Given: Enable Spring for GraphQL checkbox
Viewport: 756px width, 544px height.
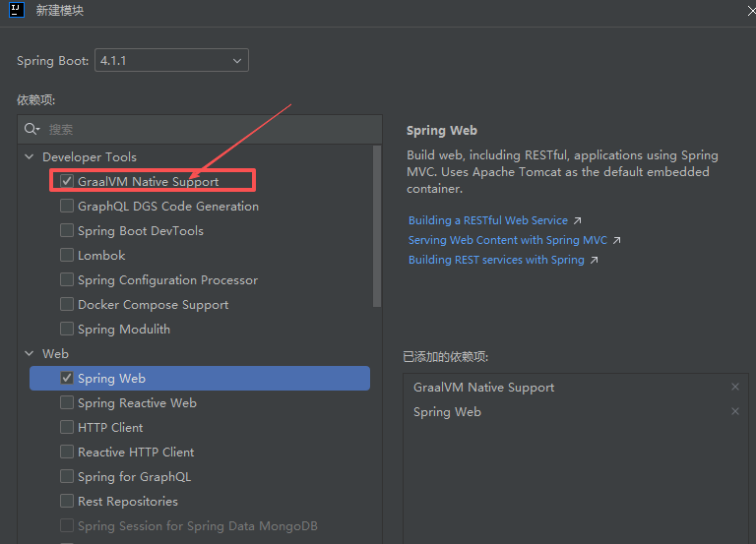Looking at the screenshot, I should [67, 476].
